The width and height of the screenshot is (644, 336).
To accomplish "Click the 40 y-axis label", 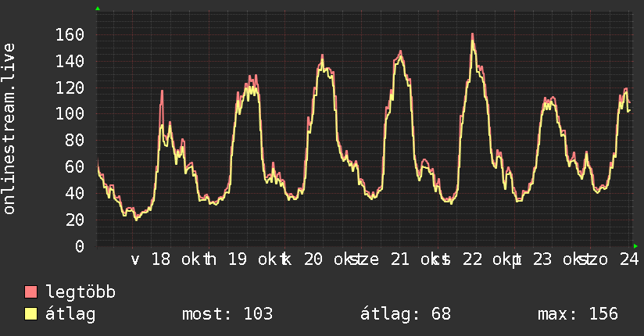I will (75, 194).
